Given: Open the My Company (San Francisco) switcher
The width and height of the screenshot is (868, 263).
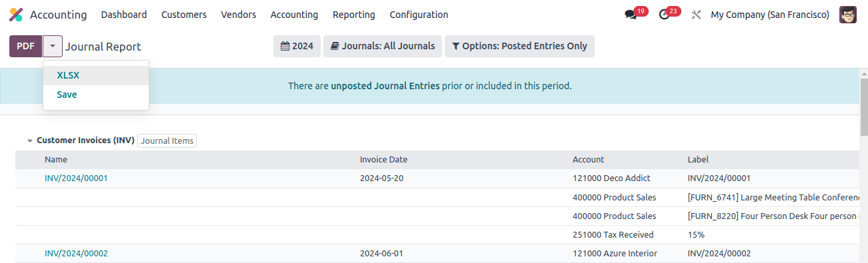Looking at the screenshot, I should (x=770, y=15).
